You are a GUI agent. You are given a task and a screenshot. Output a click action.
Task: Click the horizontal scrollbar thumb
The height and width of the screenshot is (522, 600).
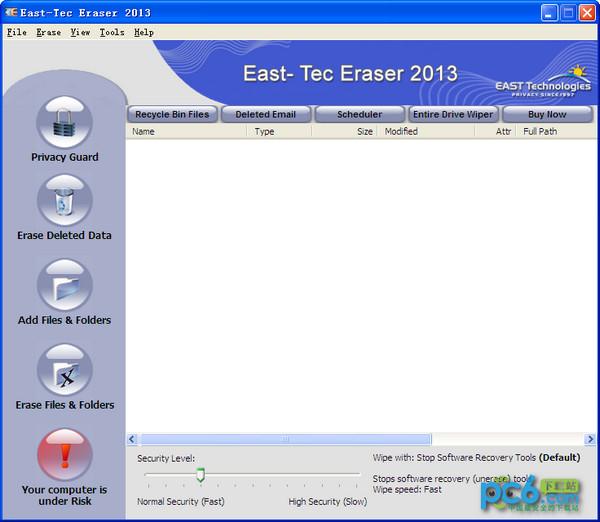click(284, 439)
